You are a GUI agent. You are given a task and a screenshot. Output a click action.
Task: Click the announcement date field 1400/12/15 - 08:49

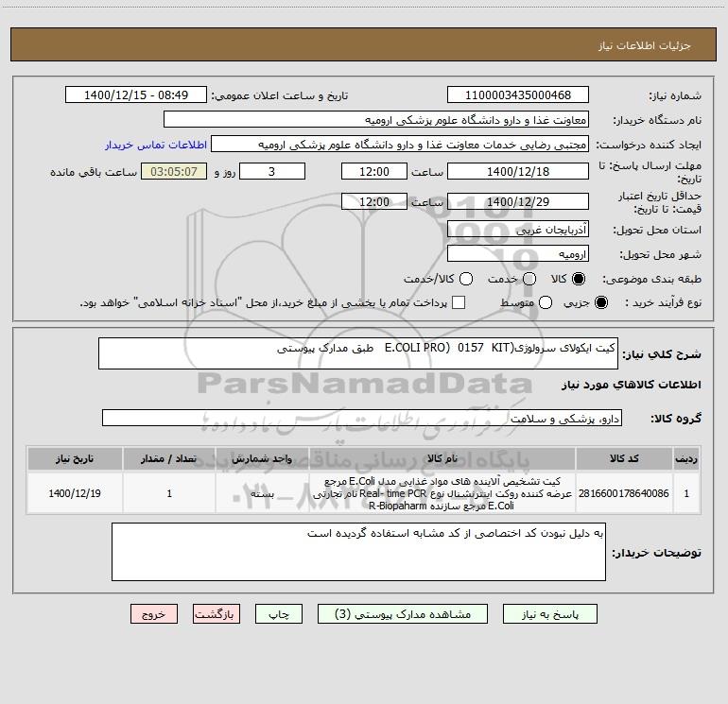click(x=136, y=94)
